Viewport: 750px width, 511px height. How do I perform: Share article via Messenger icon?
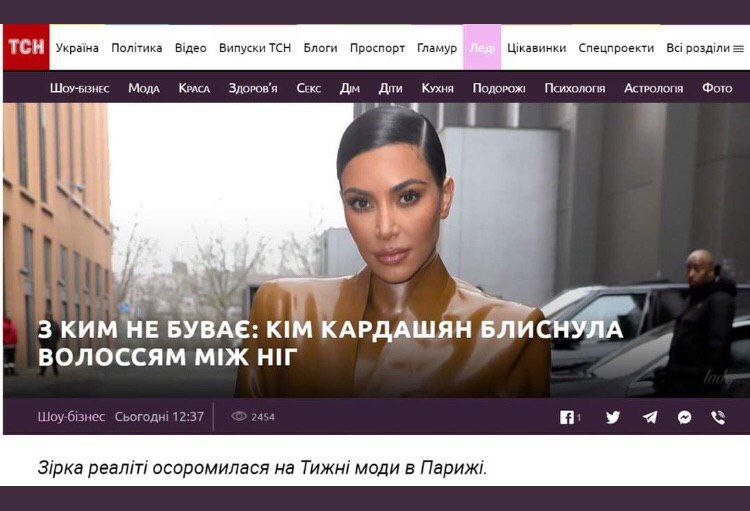[x=684, y=417]
